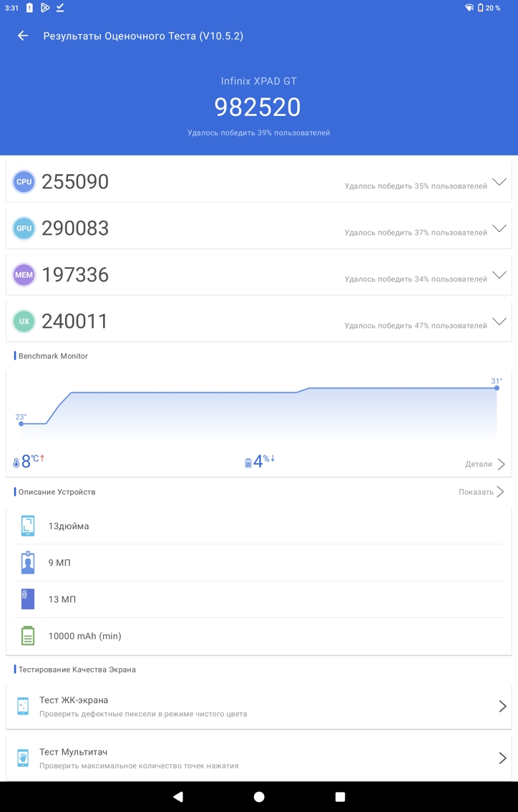Tap UX score 240011
The image size is (518, 812).
[75, 321]
